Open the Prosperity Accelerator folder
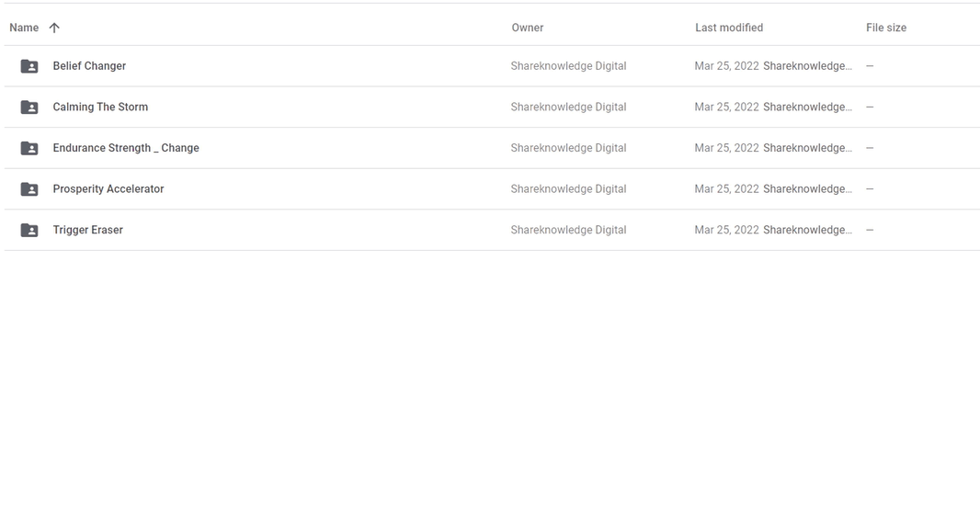The height and width of the screenshot is (511, 980). (108, 189)
